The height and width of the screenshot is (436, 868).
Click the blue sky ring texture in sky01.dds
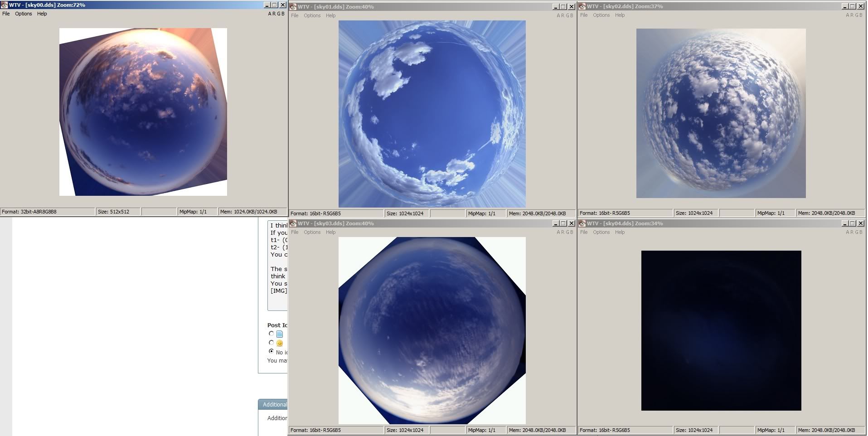pyautogui.click(x=432, y=114)
